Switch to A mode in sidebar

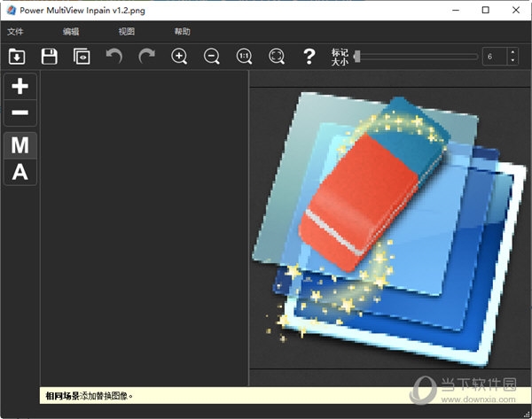pos(20,172)
